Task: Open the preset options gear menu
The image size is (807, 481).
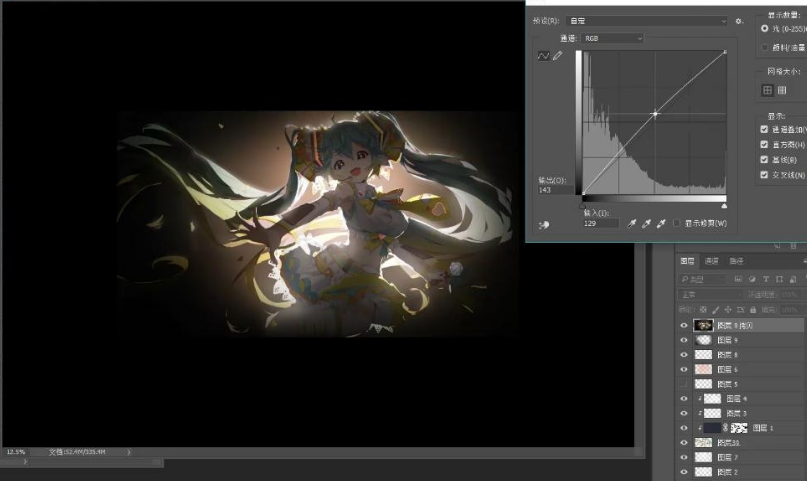Action: pos(739,20)
